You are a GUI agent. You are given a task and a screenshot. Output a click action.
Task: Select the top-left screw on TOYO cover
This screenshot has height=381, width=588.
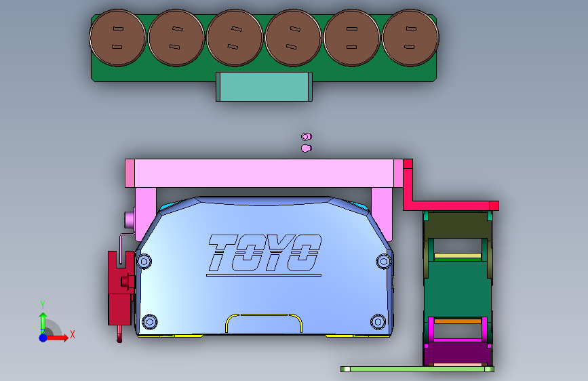pos(144,260)
